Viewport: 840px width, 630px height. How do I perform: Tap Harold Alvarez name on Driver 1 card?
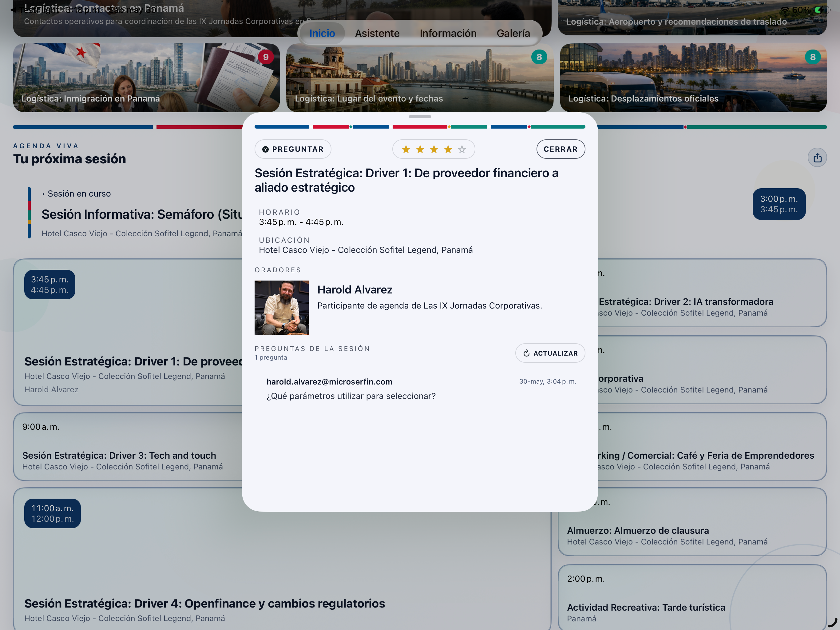coord(51,389)
